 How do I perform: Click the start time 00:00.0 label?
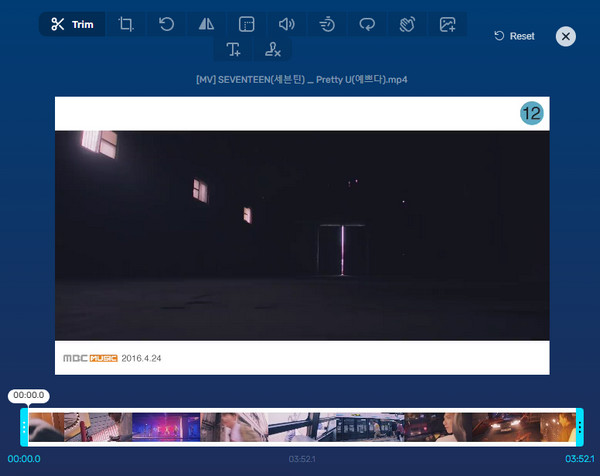[24, 459]
